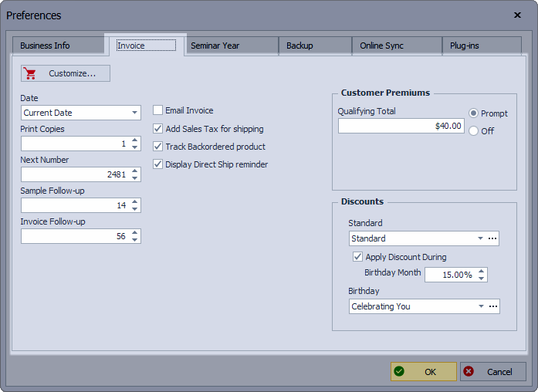Viewport: 538px width, 392px height.
Task: Click the Customer Premiums group heading
Action: pyautogui.click(x=385, y=93)
